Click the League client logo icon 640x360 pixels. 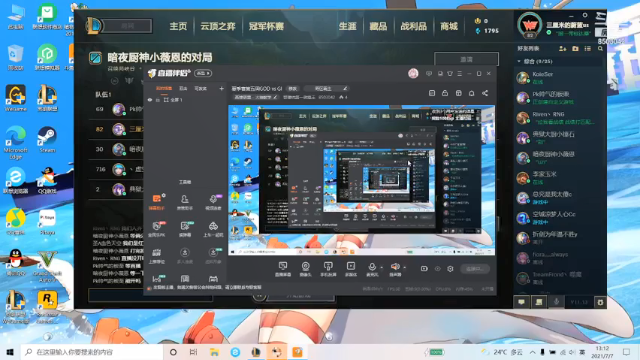[93, 26]
